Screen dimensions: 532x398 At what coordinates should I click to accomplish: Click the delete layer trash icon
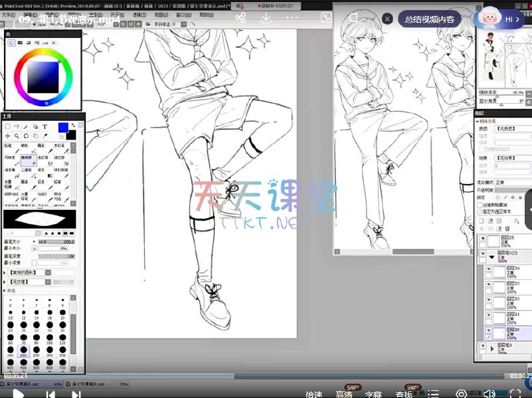tap(507, 229)
